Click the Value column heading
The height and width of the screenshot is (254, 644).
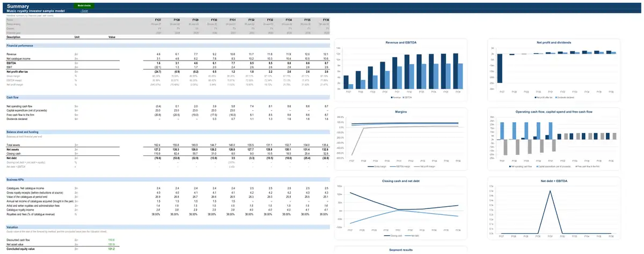112,37
